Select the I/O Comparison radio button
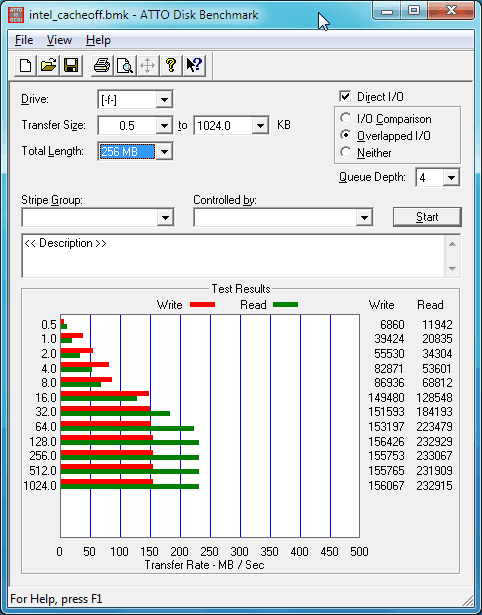This screenshot has height=615, width=482. pyautogui.click(x=346, y=118)
